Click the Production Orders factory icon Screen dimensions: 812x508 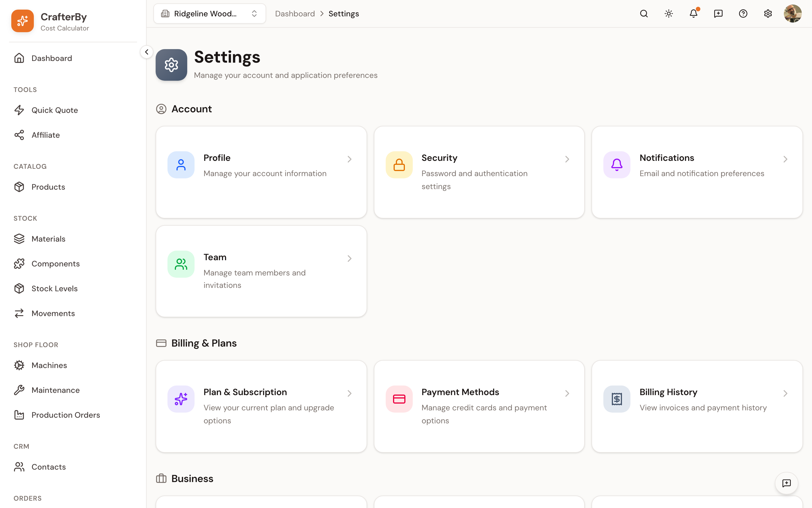19,415
